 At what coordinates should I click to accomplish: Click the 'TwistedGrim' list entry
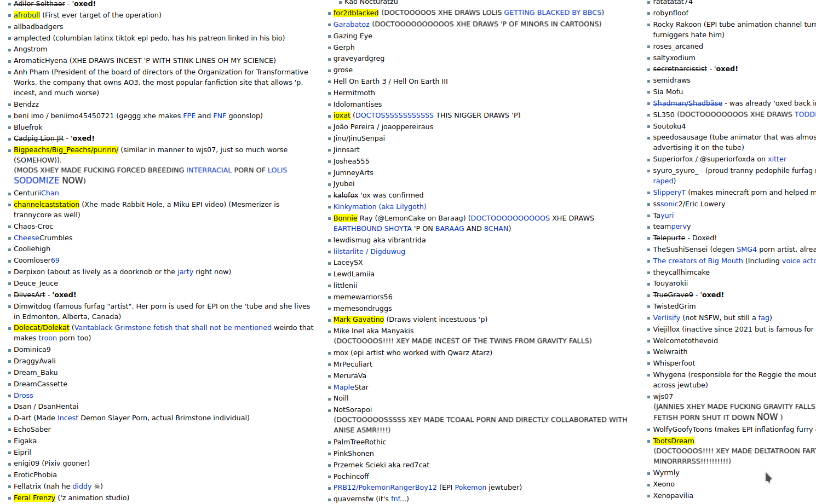675,306
